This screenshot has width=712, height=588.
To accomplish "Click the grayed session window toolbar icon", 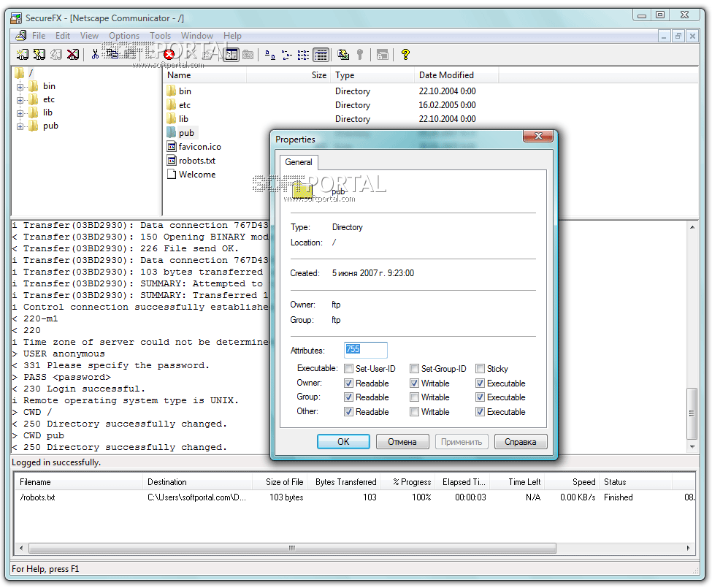I will (x=383, y=55).
